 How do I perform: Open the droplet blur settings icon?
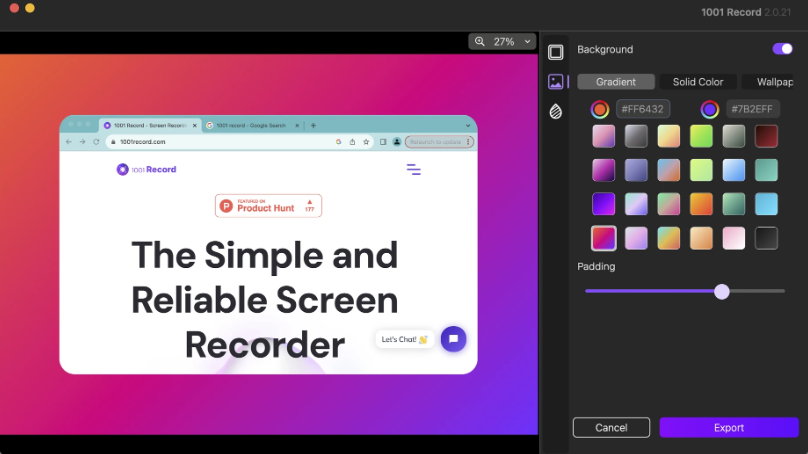point(556,111)
